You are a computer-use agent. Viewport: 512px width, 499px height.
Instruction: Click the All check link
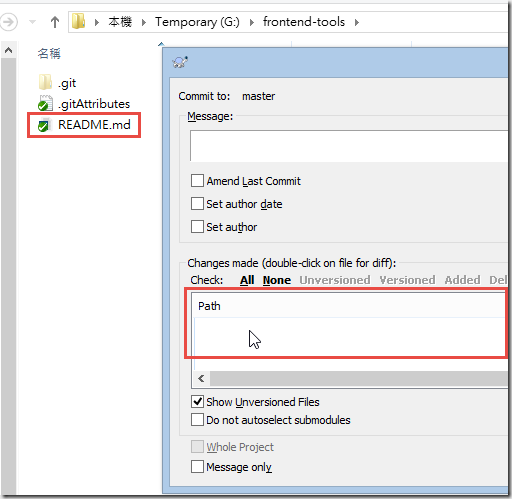pos(247,280)
